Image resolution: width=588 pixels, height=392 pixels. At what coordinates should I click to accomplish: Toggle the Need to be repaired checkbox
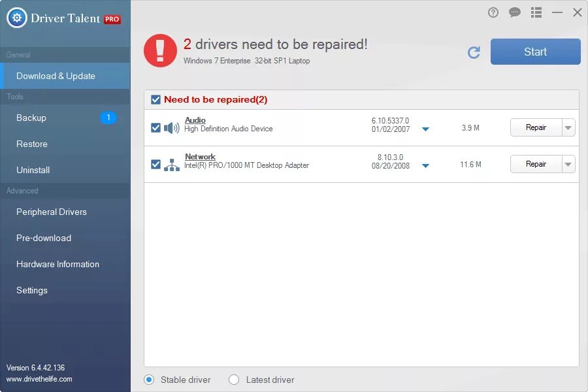tap(155, 99)
